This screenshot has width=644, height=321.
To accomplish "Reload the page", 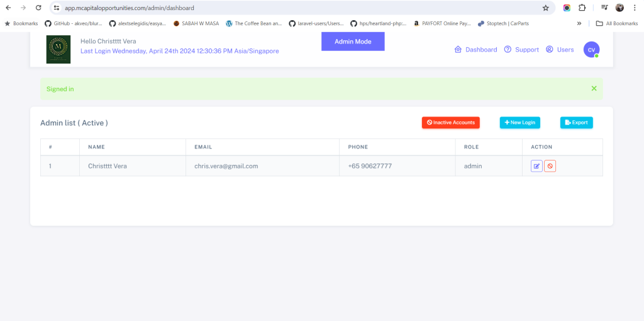I will click(x=38, y=8).
